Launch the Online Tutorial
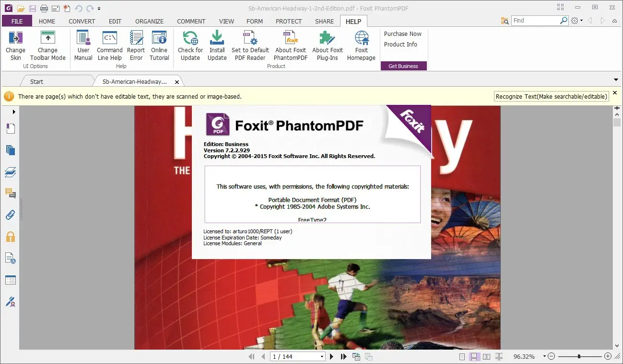This screenshot has height=364, width=623. (159, 46)
